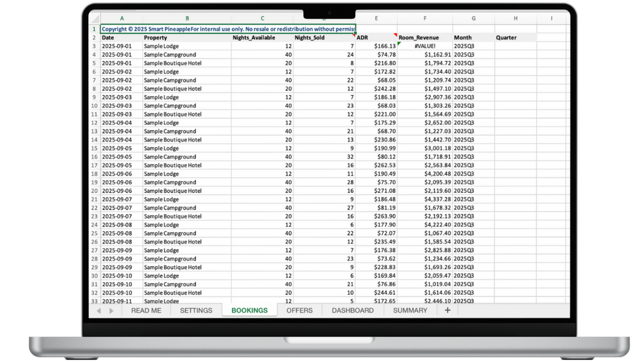
Task: Click the revenue cell showing $2,907.36
Action: (425, 97)
